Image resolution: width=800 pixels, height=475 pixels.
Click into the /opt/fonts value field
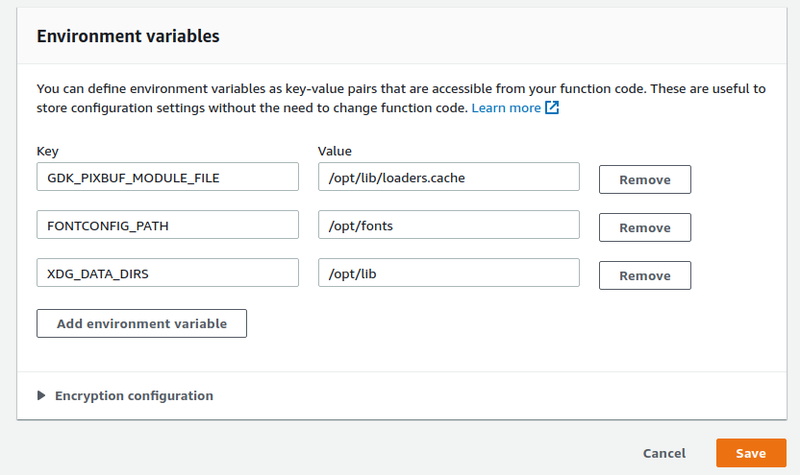tap(448, 224)
